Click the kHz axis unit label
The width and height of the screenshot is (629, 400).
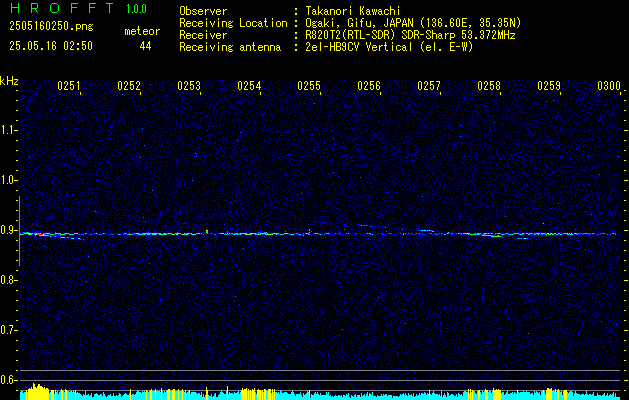point(9,81)
